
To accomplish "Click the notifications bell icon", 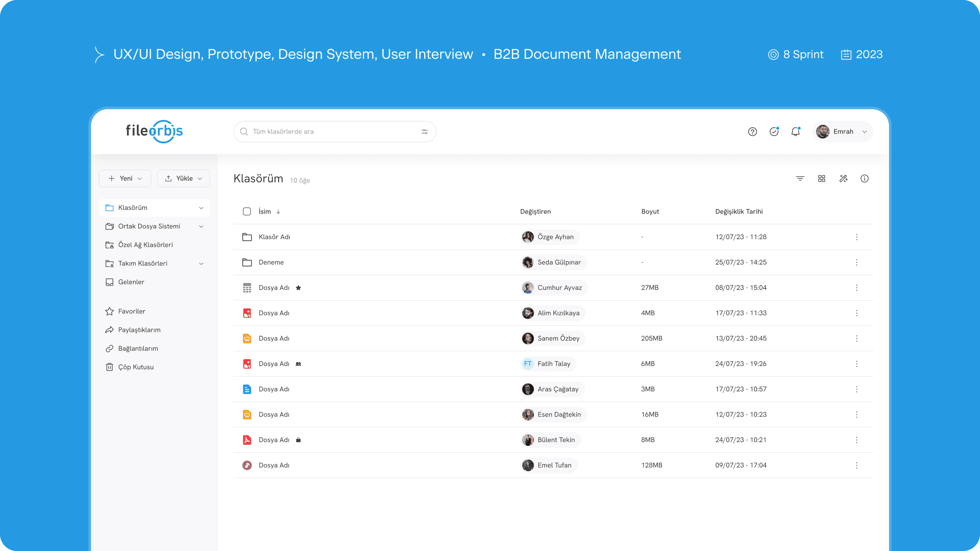I will tap(795, 132).
